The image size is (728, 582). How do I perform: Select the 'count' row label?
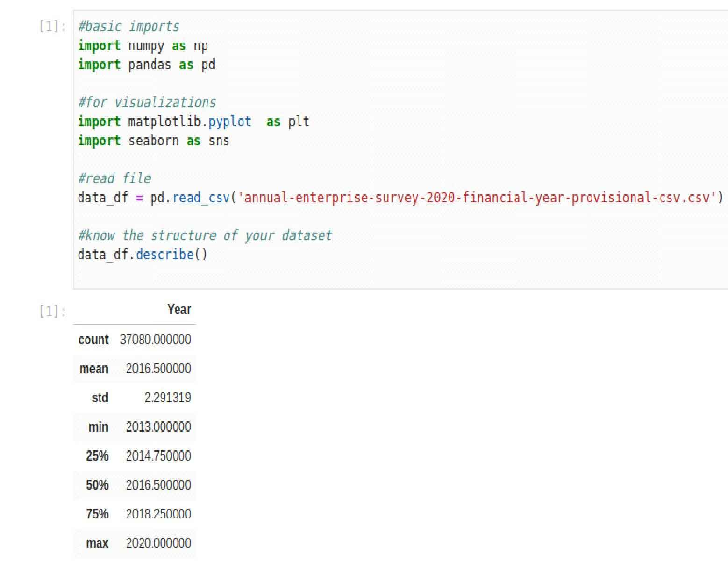(93, 340)
